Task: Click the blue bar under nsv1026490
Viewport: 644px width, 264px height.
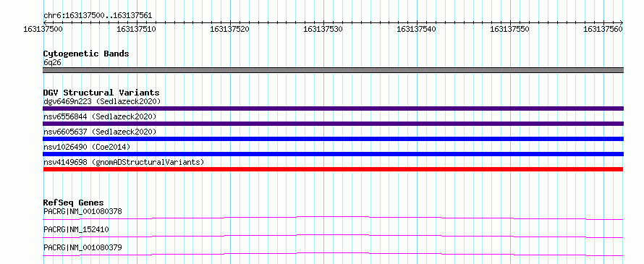Action: click(x=333, y=154)
